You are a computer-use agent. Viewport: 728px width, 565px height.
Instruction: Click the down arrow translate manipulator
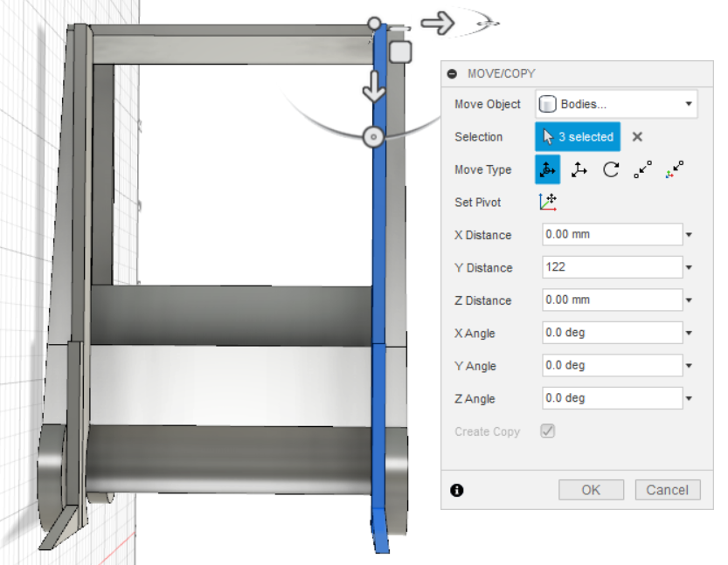(374, 86)
